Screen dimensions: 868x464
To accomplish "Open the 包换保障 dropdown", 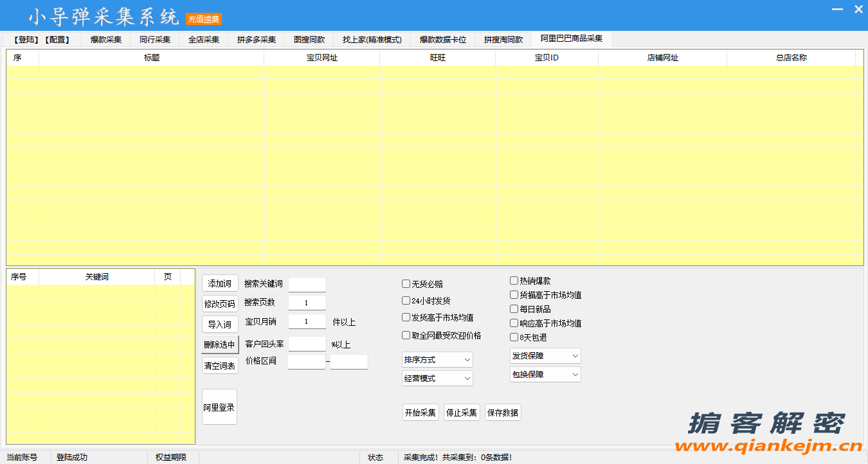I will (545, 374).
